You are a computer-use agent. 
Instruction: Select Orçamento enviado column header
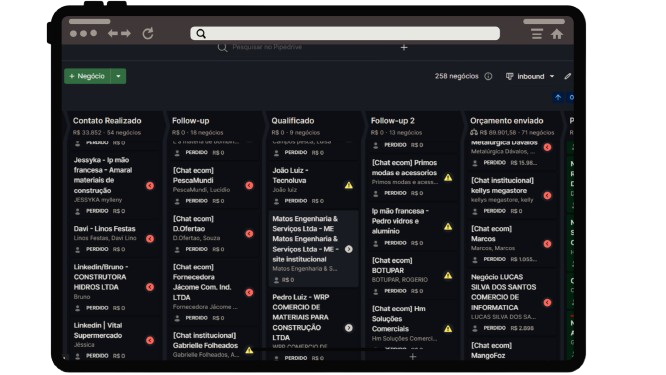tap(506, 121)
